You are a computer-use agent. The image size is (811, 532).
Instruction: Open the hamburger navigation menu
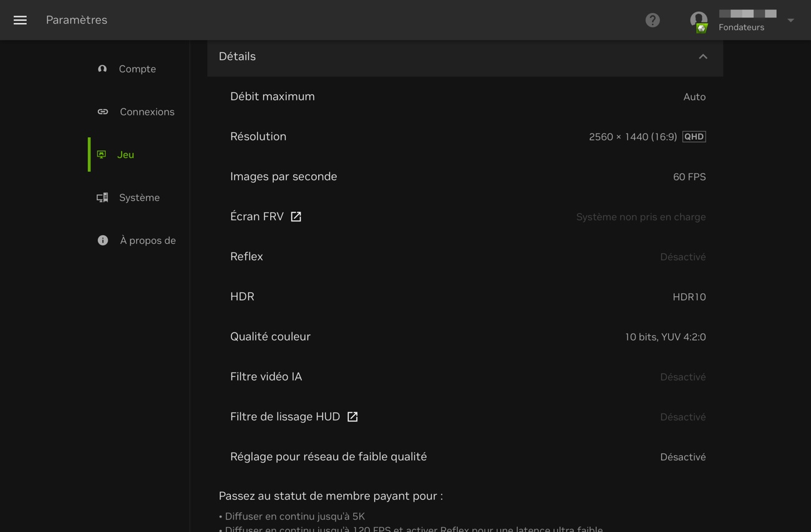tap(20, 20)
